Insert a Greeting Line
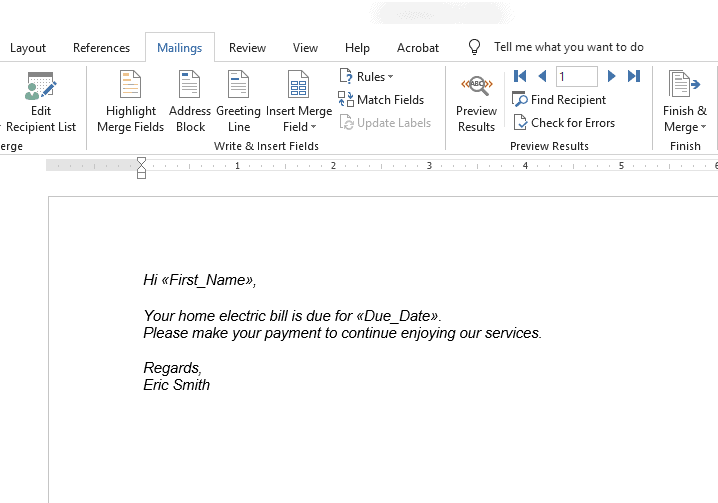Viewport: 718px width, 503px height. pos(238,102)
